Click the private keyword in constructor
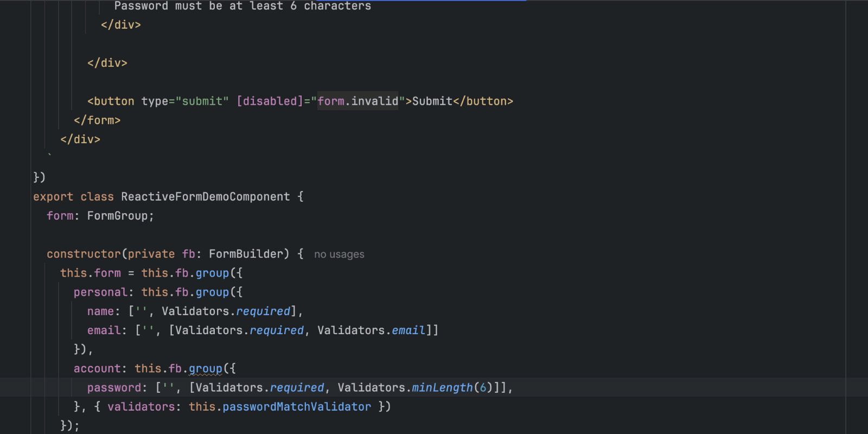 (x=151, y=254)
